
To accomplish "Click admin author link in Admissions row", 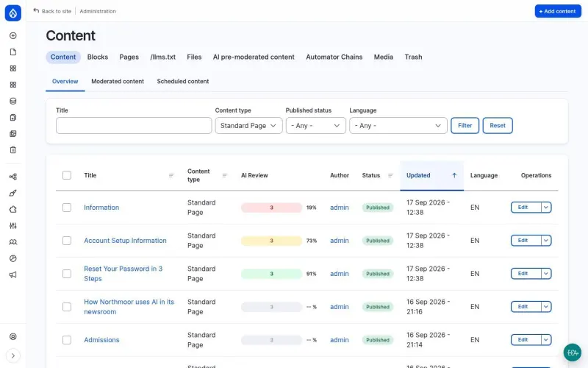I will [x=340, y=340].
